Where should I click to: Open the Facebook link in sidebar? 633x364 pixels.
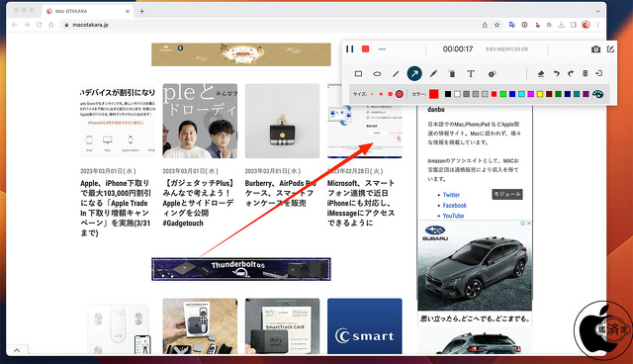[455, 206]
